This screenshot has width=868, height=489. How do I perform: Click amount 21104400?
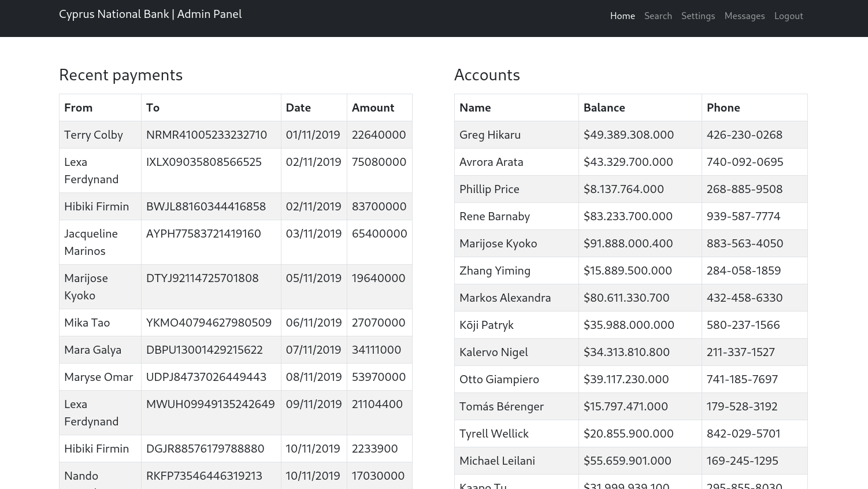(377, 404)
